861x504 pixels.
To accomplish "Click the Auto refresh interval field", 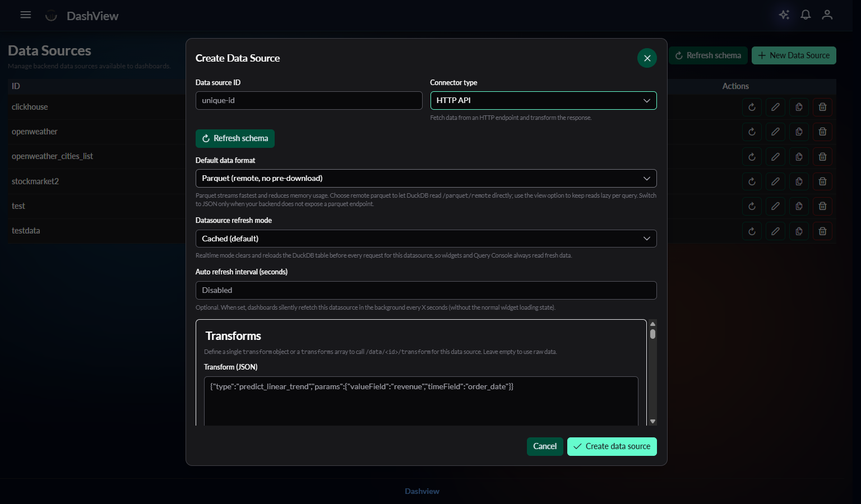I will [425, 290].
